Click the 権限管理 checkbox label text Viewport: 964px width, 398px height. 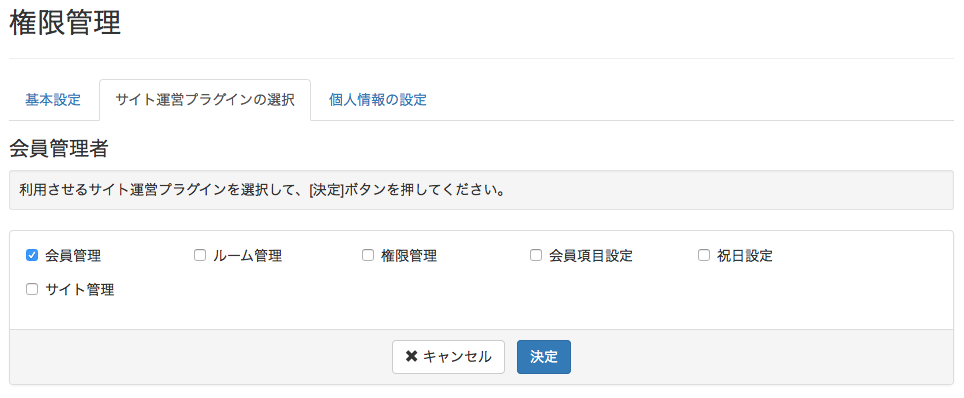(x=409, y=256)
